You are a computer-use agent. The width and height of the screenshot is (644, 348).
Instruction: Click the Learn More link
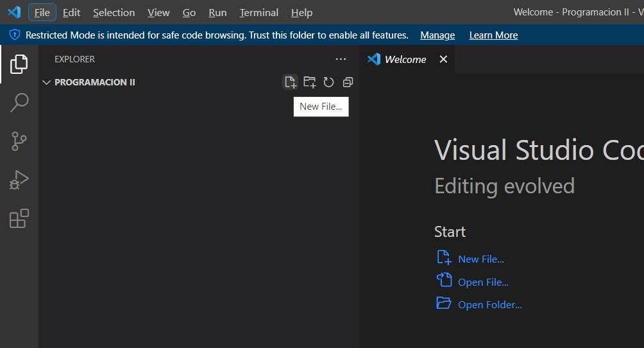[x=493, y=35]
